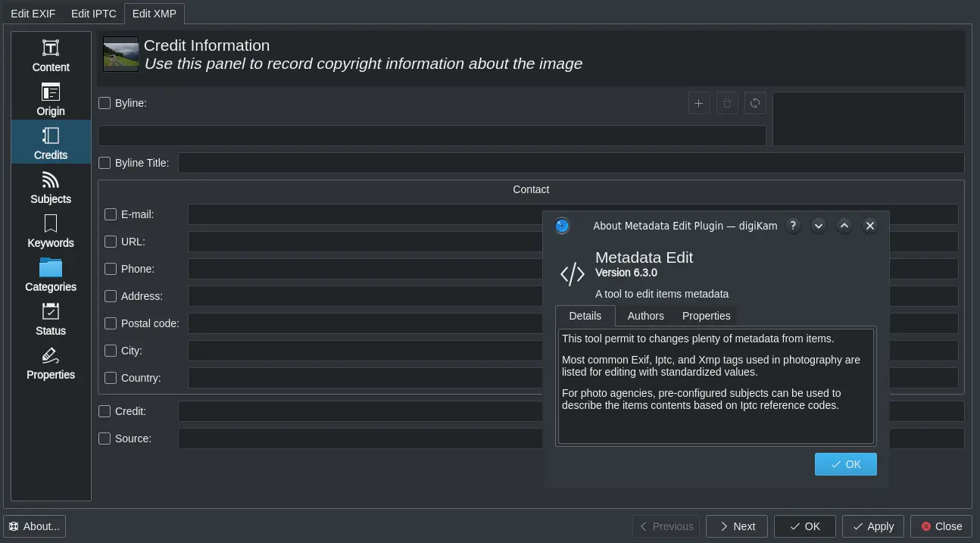Click inside the Byline text input field
The height and width of the screenshot is (543, 980).
tap(432, 135)
